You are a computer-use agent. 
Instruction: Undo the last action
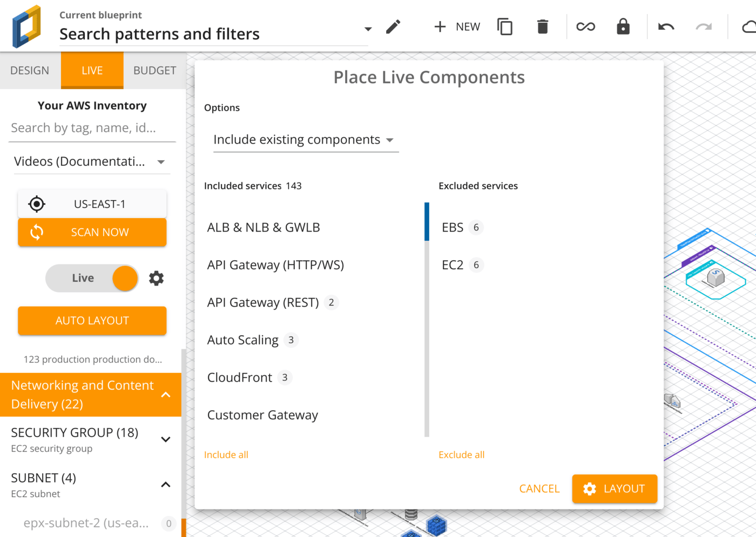tap(666, 26)
